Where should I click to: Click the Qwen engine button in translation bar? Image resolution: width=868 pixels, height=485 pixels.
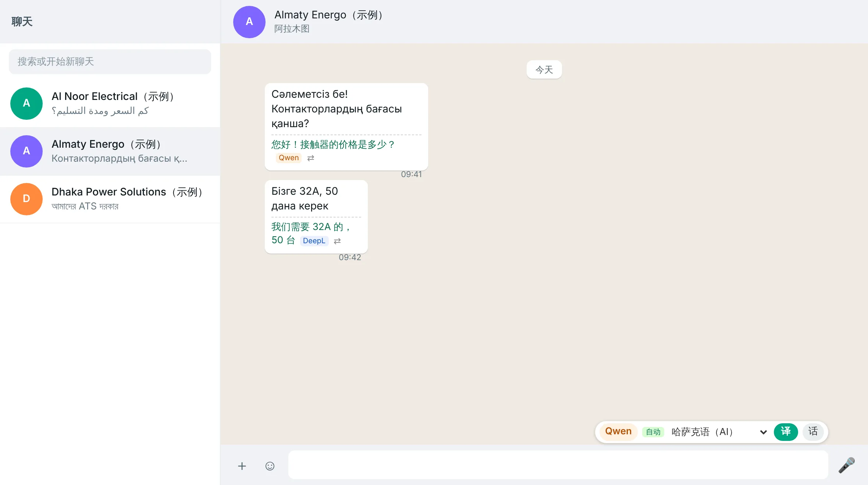tap(618, 431)
